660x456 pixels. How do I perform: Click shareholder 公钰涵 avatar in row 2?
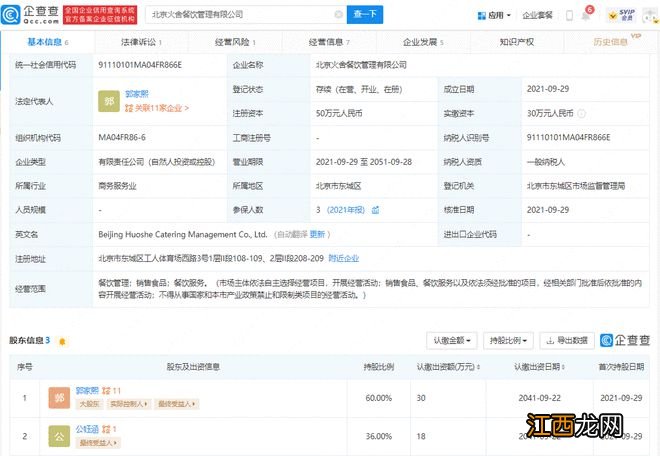click(59, 436)
